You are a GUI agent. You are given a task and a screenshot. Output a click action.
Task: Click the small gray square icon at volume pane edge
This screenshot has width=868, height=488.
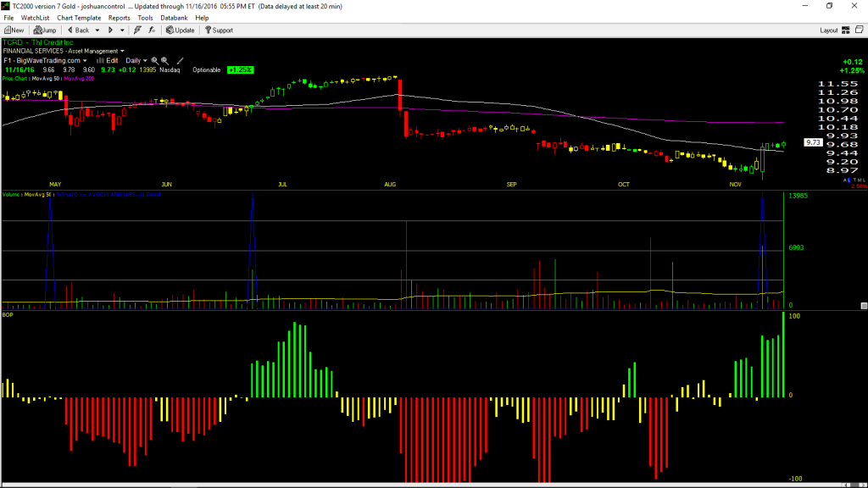tap(864, 305)
